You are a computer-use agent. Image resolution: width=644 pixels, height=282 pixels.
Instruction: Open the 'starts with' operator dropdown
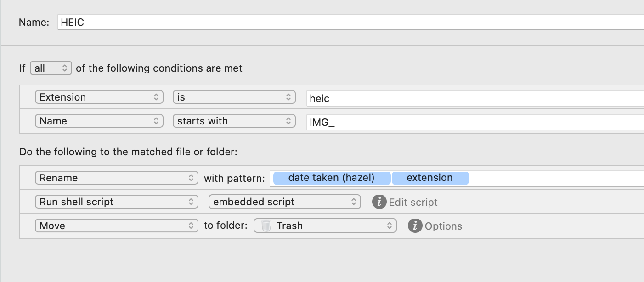234,121
